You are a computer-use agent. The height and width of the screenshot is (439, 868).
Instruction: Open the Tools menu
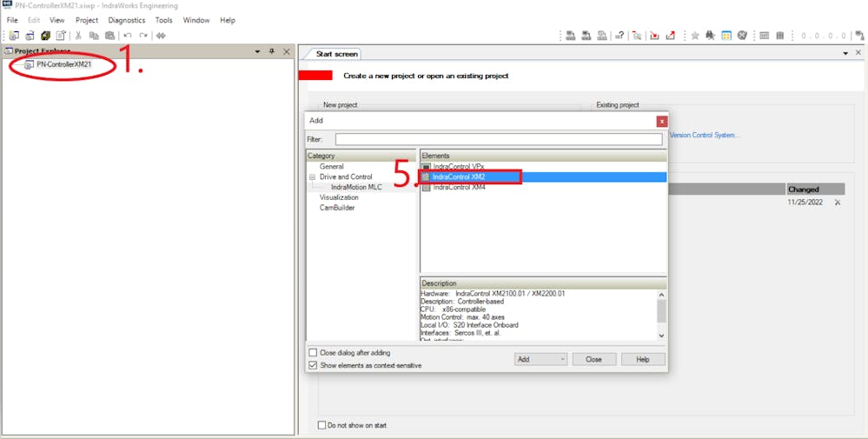click(x=164, y=20)
